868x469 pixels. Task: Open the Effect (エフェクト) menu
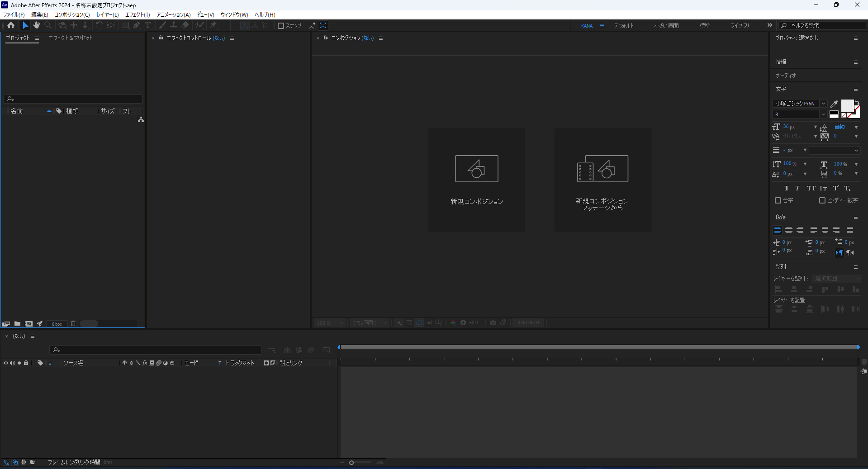click(138, 15)
